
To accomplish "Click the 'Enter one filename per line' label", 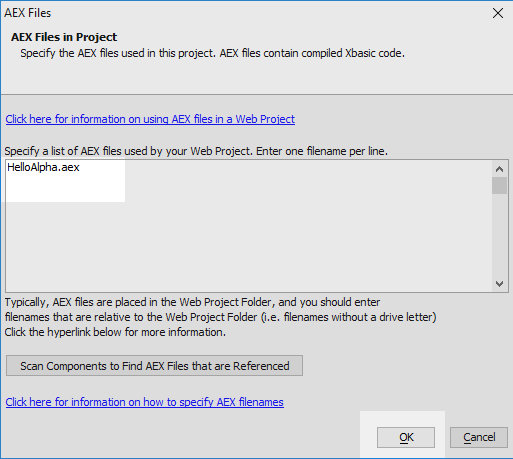I will click(x=322, y=151).
